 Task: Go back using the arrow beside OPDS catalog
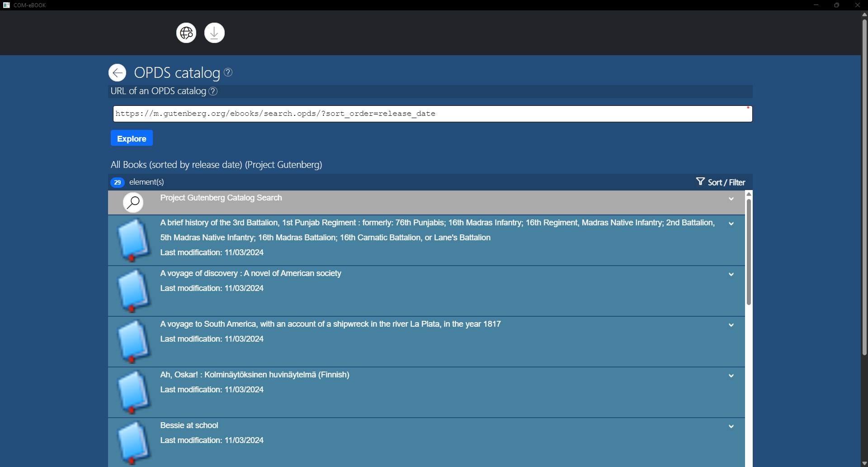117,72
